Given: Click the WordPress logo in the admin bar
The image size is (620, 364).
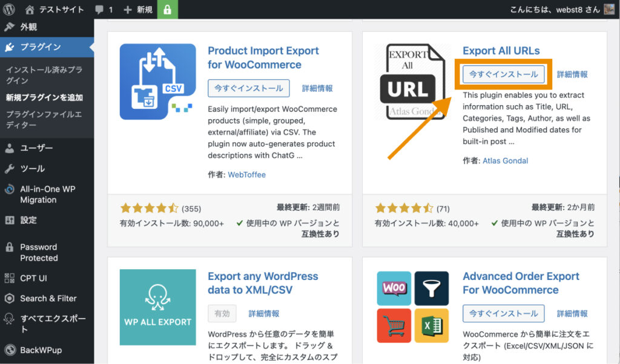Looking at the screenshot, I should (x=9, y=9).
